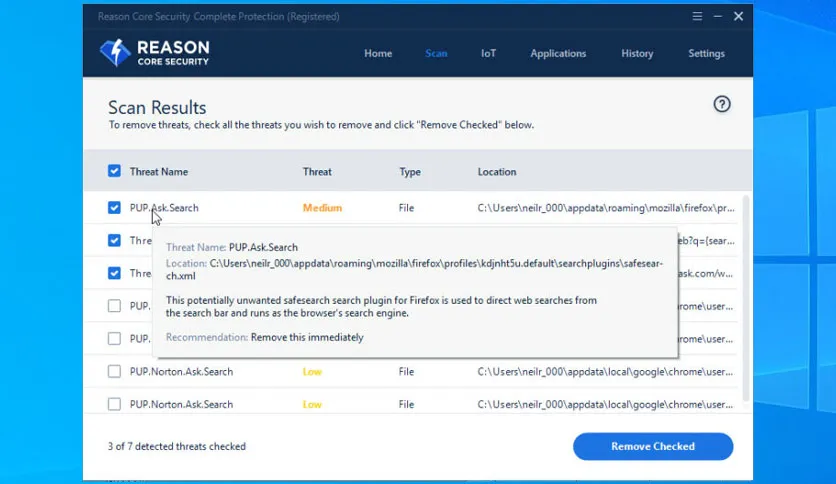Sort by the Type column header
The image size is (836, 484).
pos(410,172)
